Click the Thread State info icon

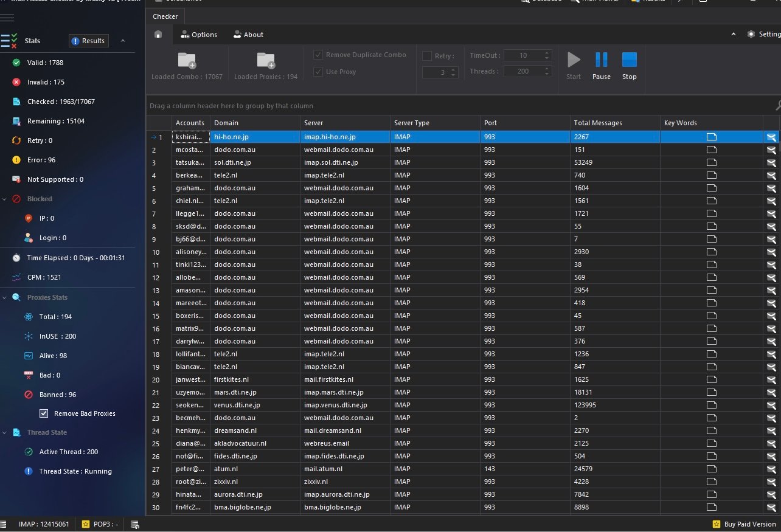click(29, 471)
